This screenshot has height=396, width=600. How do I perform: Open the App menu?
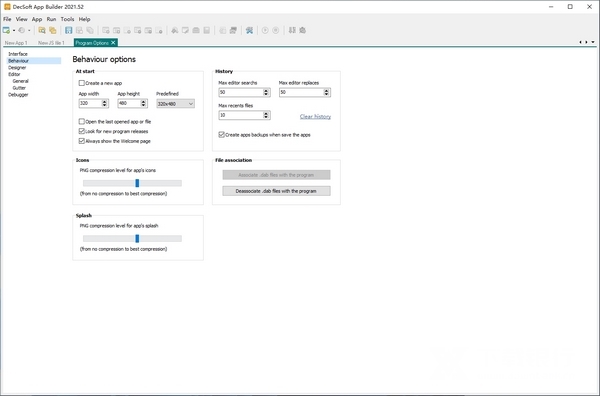(x=37, y=19)
